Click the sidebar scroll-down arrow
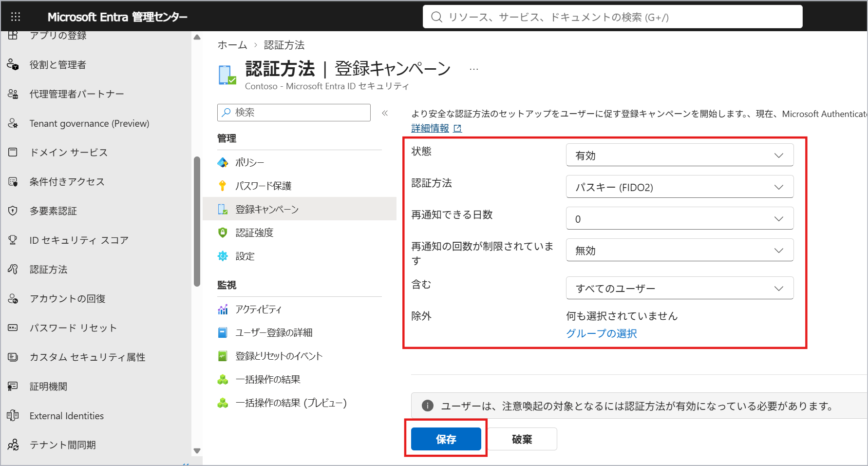Screen dimensions: 868x466 [x=197, y=451]
